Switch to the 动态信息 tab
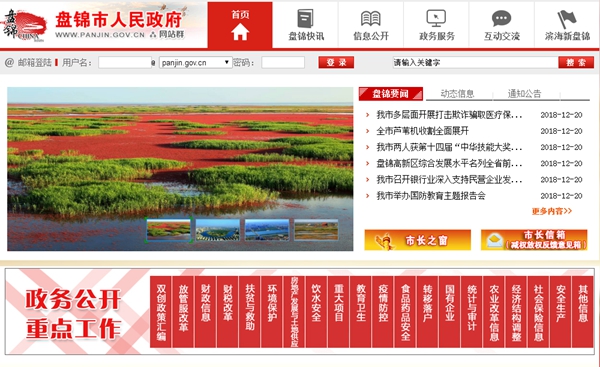The height and width of the screenshot is (367, 600). pyautogui.click(x=457, y=94)
